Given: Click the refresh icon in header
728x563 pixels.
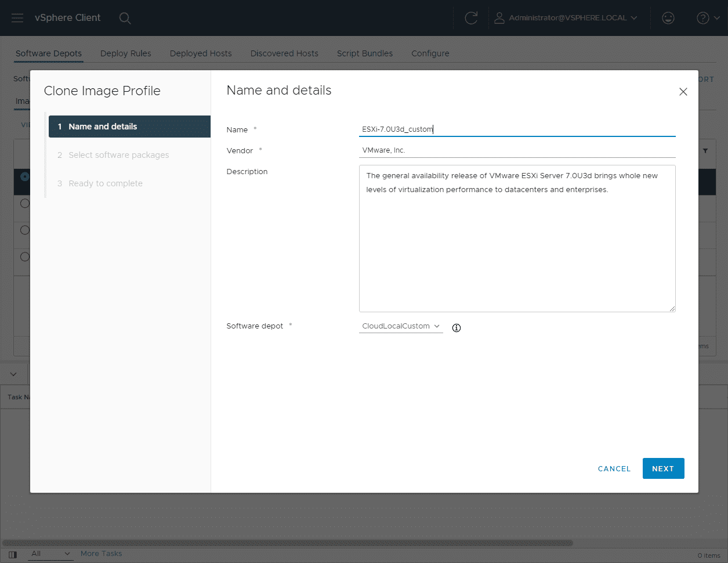Looking at the screenshot, I should click(471, 18).
